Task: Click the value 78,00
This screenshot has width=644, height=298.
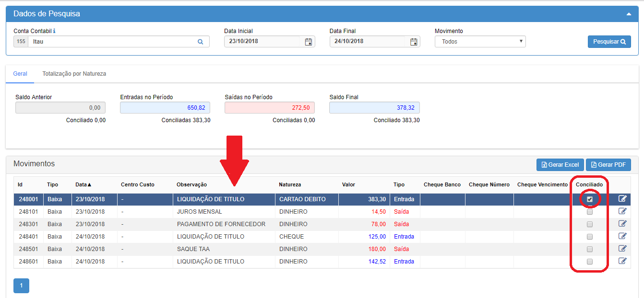Action: [x=378, y=224]
